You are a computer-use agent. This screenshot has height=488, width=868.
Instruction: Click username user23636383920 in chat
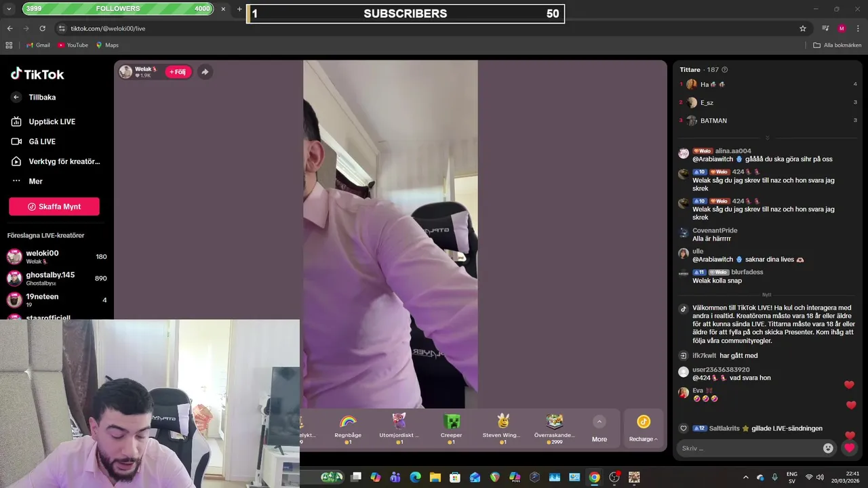721,369
